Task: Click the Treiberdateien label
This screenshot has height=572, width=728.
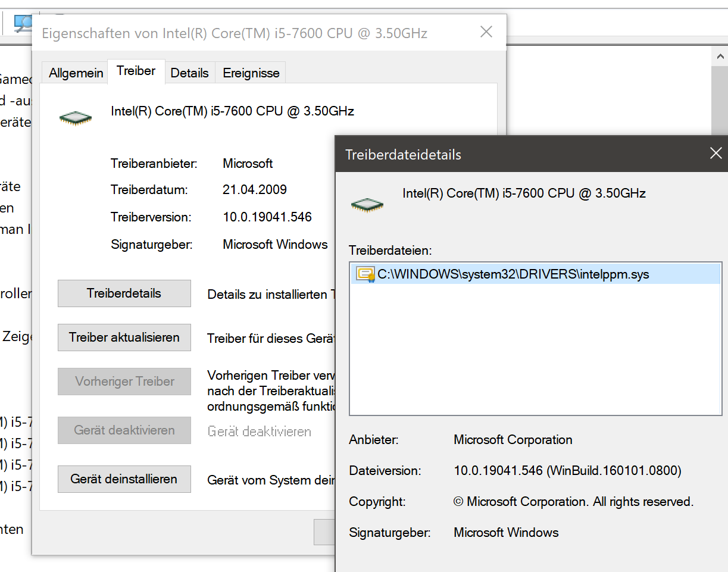Action: coord(390,250)
